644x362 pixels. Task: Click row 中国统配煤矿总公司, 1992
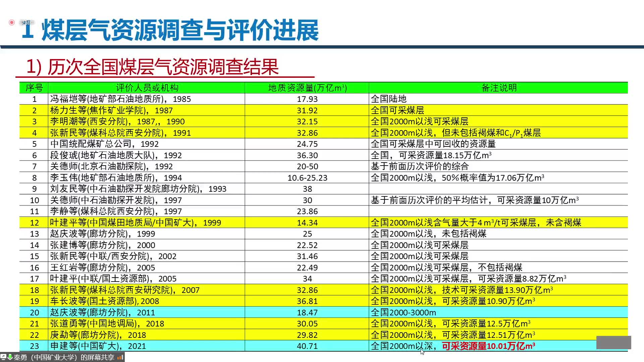(x=323, y=144)
